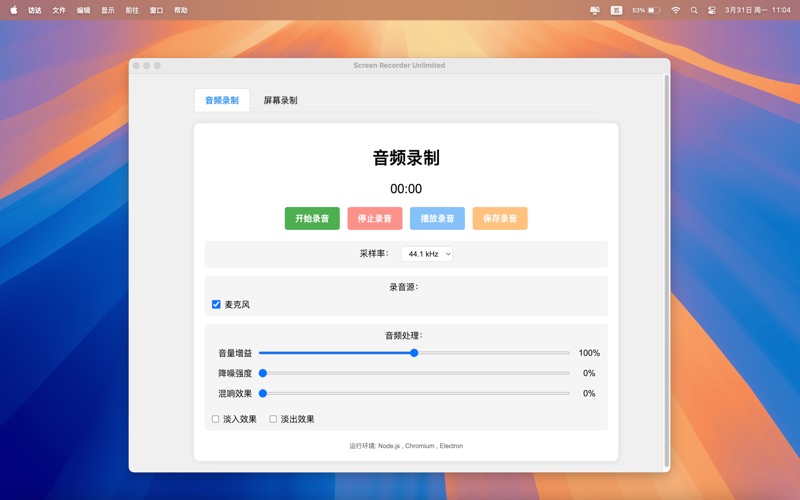Click the battery status icon
This screenshot has height=500, width=800.
coord(653,10)
